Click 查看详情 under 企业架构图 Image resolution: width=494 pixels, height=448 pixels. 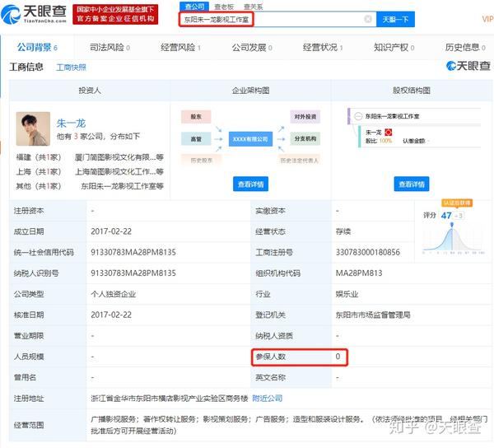(251, 184)
